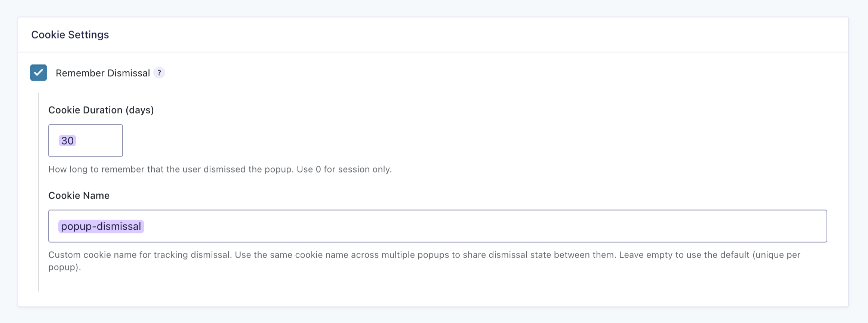
Task: Focus the Cookie Duration days input
Action: point(86,141)
